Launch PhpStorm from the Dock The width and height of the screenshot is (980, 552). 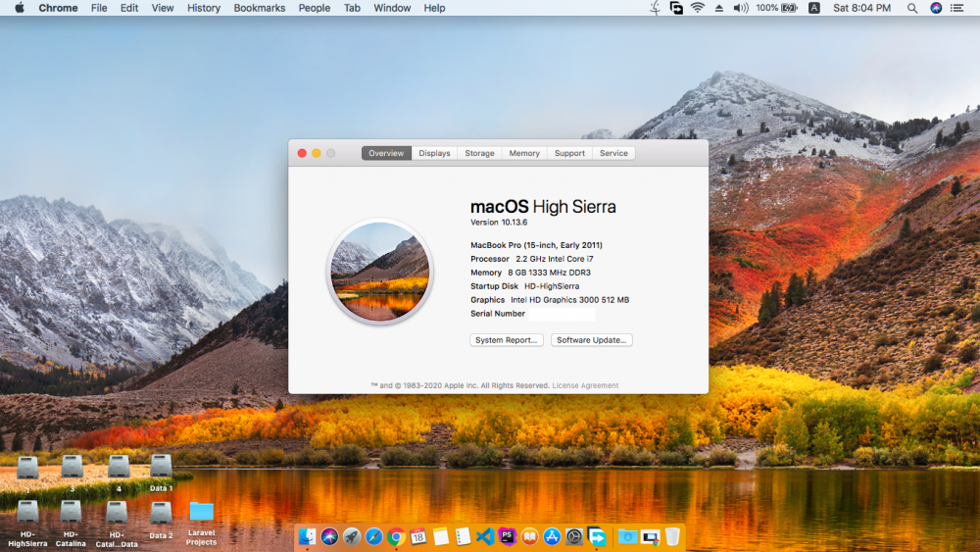coord(508,536)
